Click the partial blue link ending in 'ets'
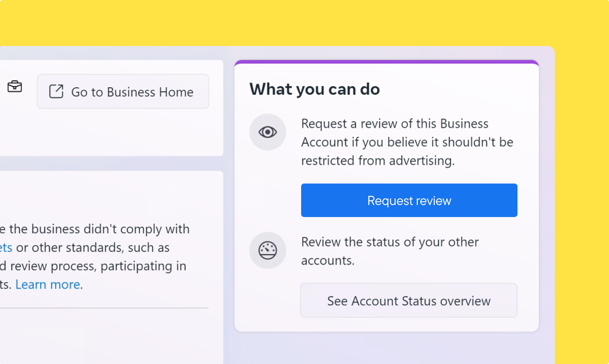This screenshot has height=364, width=609. (x=6, y=248)
